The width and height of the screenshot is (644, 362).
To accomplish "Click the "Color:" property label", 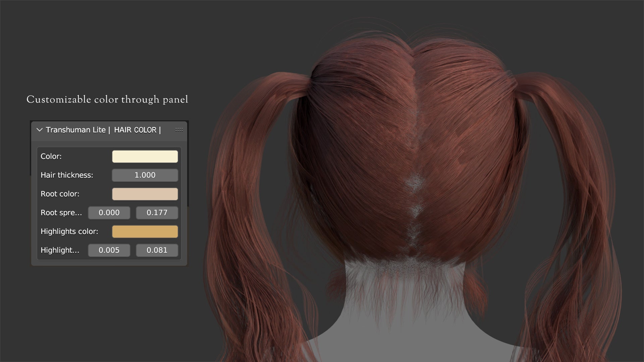I will 51,157.
